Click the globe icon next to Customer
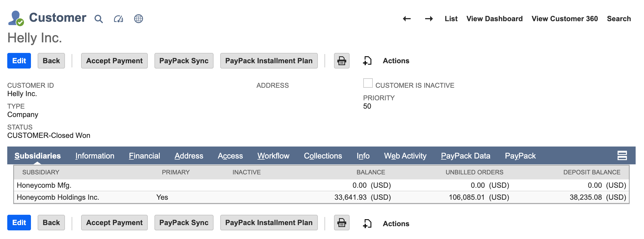Viewport: 644px width, 239px height. [139, 19]
